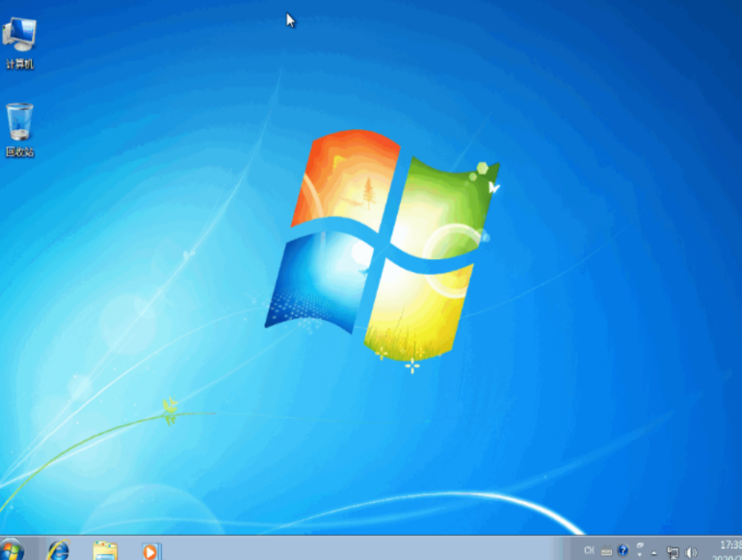This screenshot has height=560, width=742.
Task: Click the network status tray icon
Action: 674,552
